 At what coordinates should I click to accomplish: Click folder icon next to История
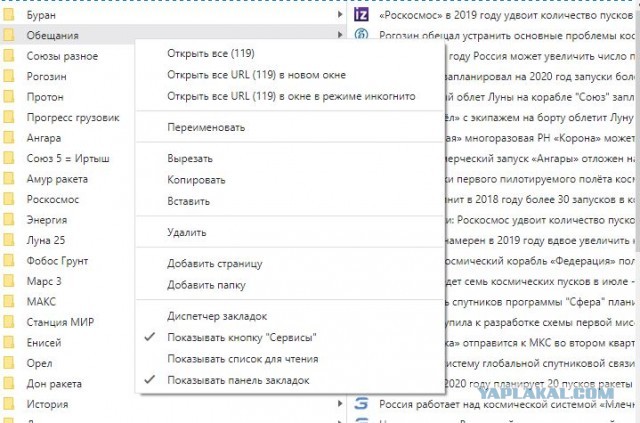click(x=9, y=404)
